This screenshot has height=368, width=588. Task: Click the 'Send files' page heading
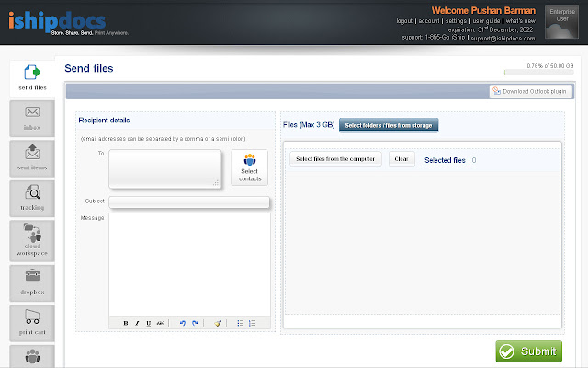tap(89, 68)
